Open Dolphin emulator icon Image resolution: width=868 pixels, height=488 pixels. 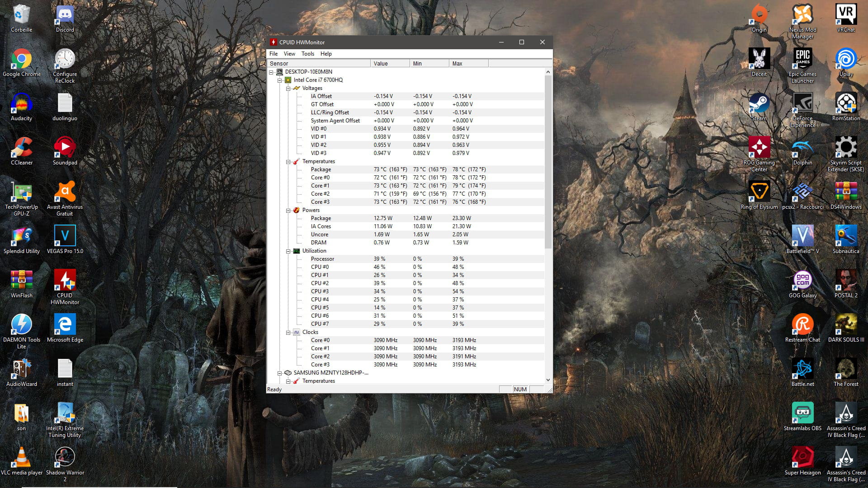802,151
